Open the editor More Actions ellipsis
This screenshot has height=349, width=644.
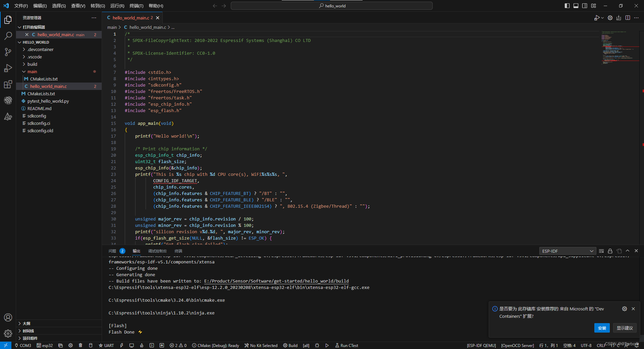[636, 18]
